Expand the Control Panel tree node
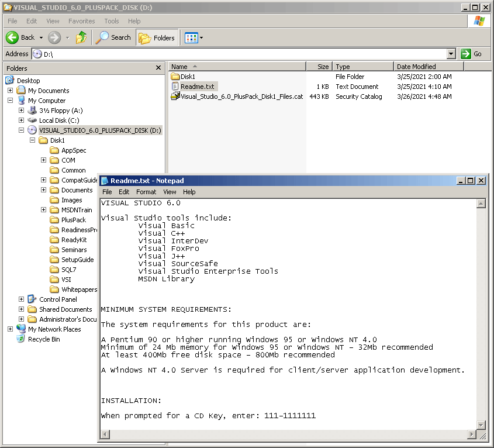494x448 pixels. [x=21, y=299]
